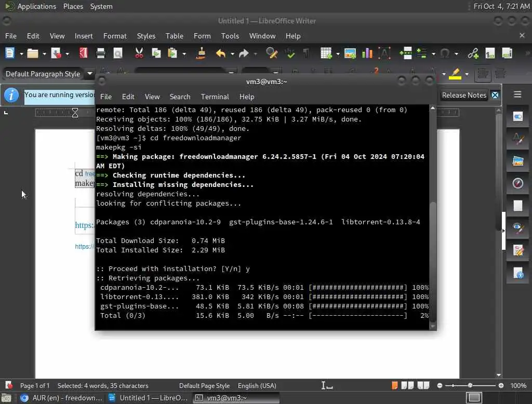Image resolution: width=532 pixels, height=404 pixels.
Task: Export document as PDF
Action: tap(84, 53)
